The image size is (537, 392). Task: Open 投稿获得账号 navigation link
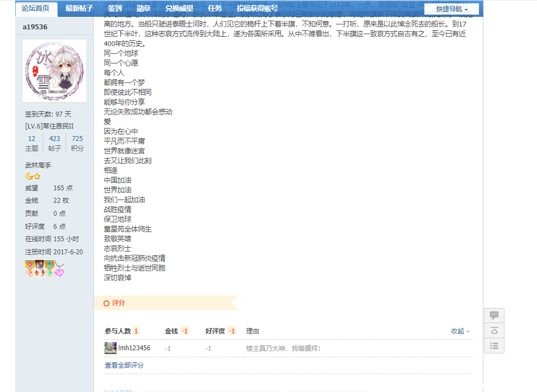point(257,9)
